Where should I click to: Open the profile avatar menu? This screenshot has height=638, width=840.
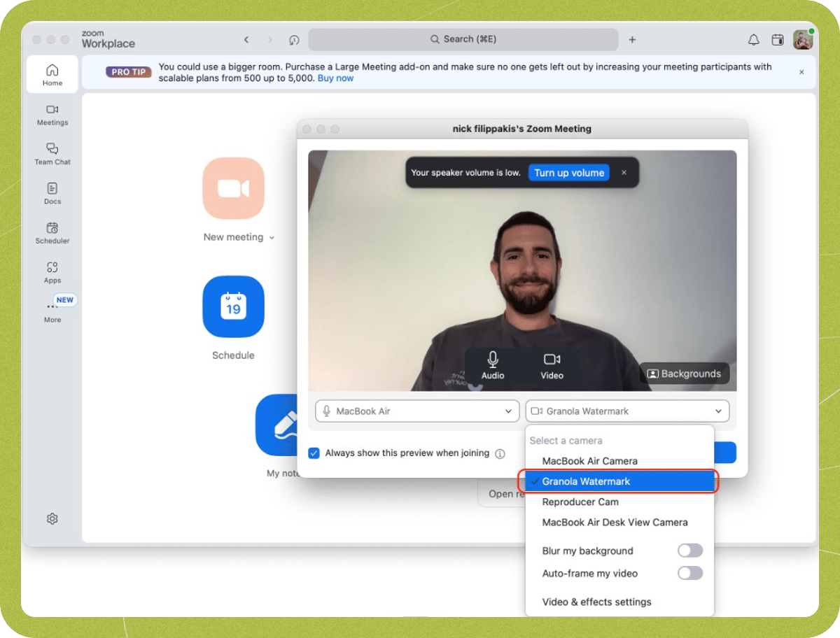pyautogui.click(x=802, y=40)
